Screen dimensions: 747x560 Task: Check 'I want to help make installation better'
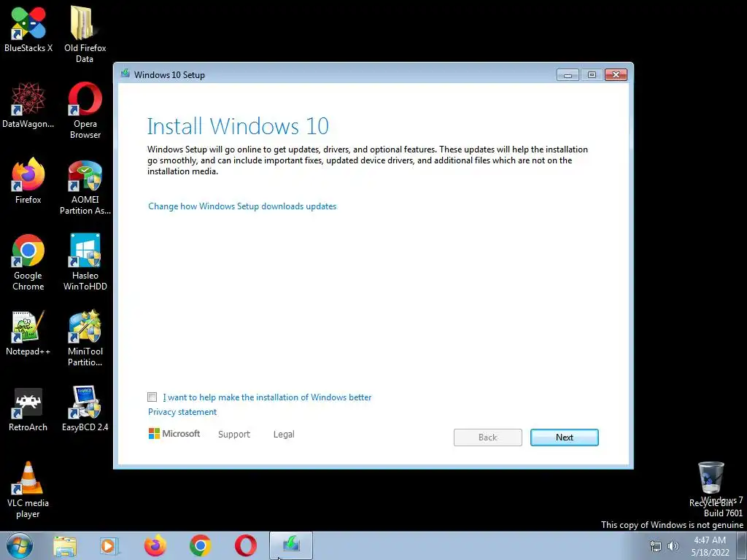coord(152,397)
